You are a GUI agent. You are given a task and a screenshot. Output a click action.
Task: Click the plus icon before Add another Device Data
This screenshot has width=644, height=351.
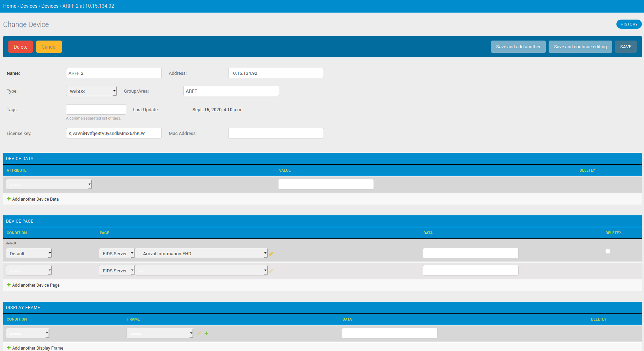[9, 199]
